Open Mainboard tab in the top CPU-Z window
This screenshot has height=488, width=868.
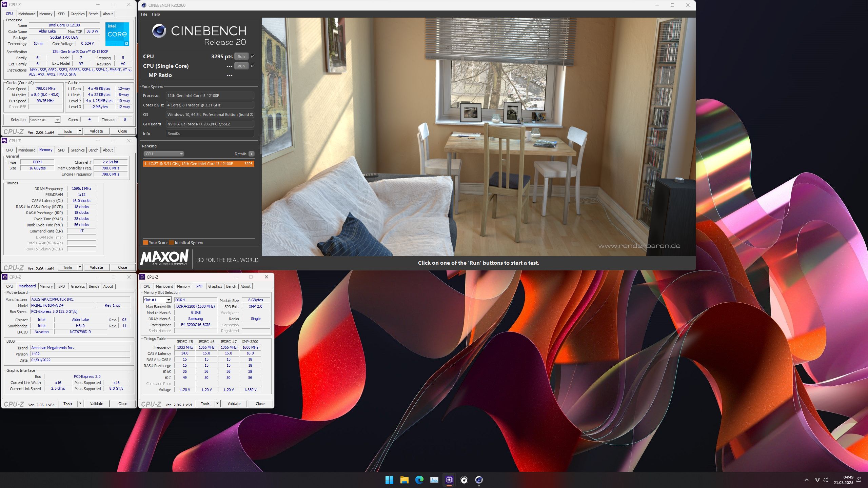pyautogui.click(x=27, y=14)
